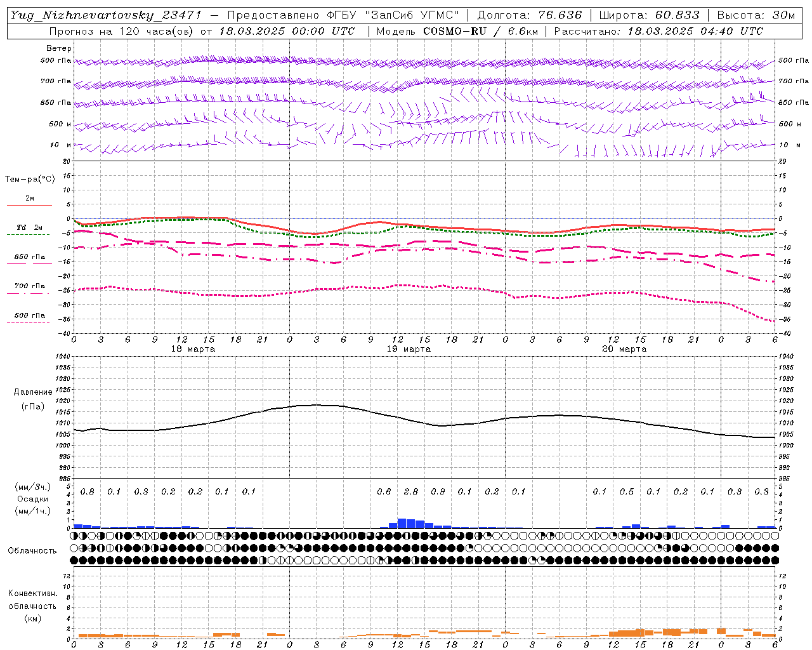Viewport: 812px width, 650px height.
Task: Click the (км) convective cloud unit label
Action: coord(33,618)
